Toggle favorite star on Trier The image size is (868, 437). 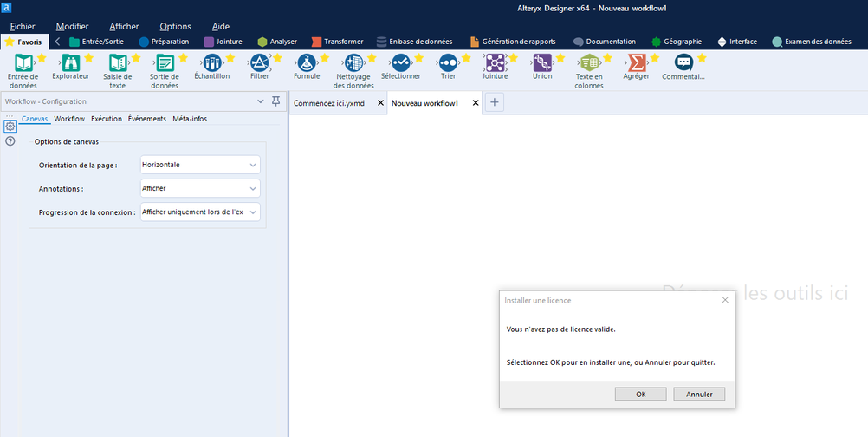[x=466, y=57]
